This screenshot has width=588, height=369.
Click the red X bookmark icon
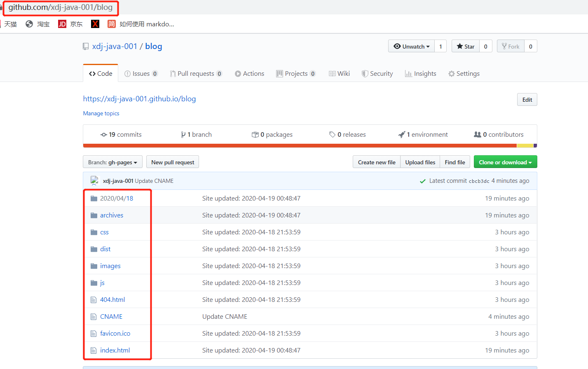[x=95, y=24]
